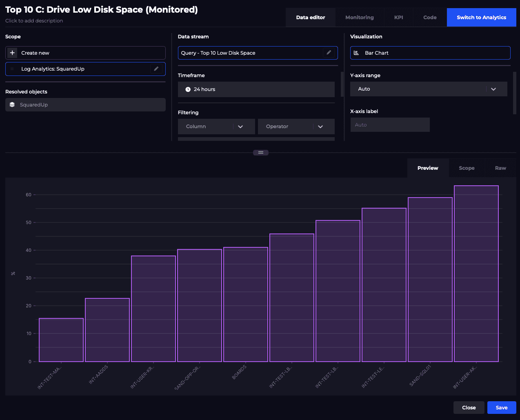Click the plus icon beside Create new

(12, 53)
